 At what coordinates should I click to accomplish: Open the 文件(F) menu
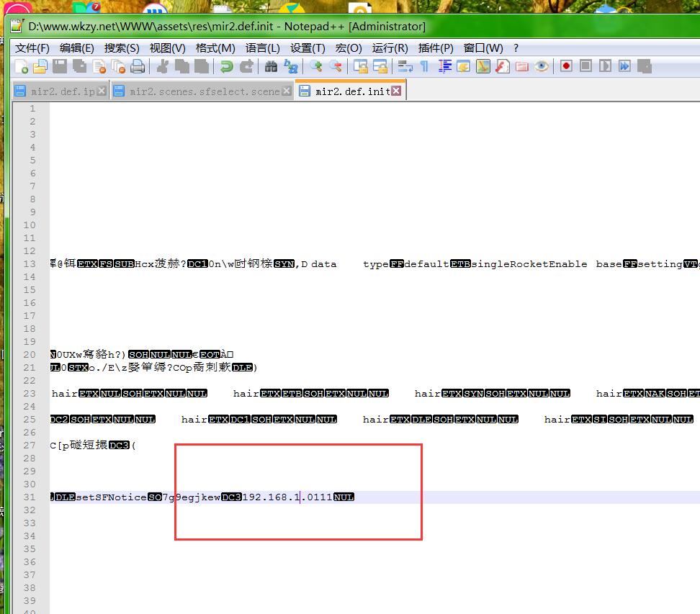click(x=32, y=48)
